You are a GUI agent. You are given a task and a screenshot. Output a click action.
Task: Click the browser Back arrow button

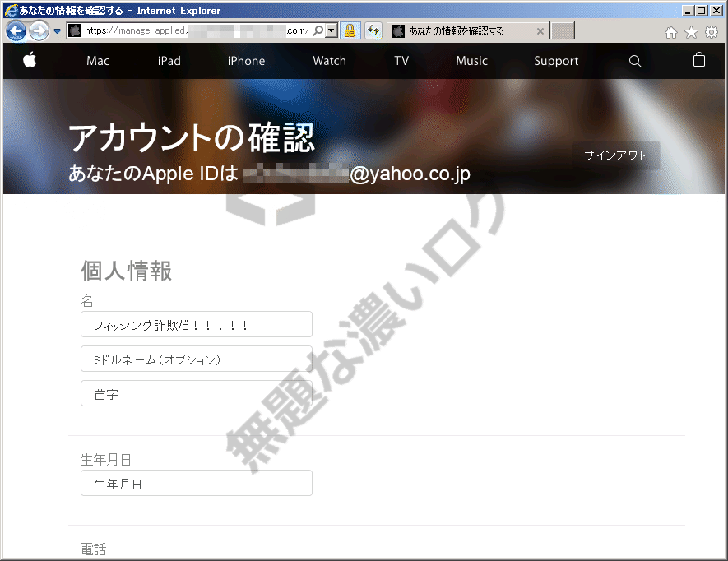pyautogui.click(x=16, y=31)
